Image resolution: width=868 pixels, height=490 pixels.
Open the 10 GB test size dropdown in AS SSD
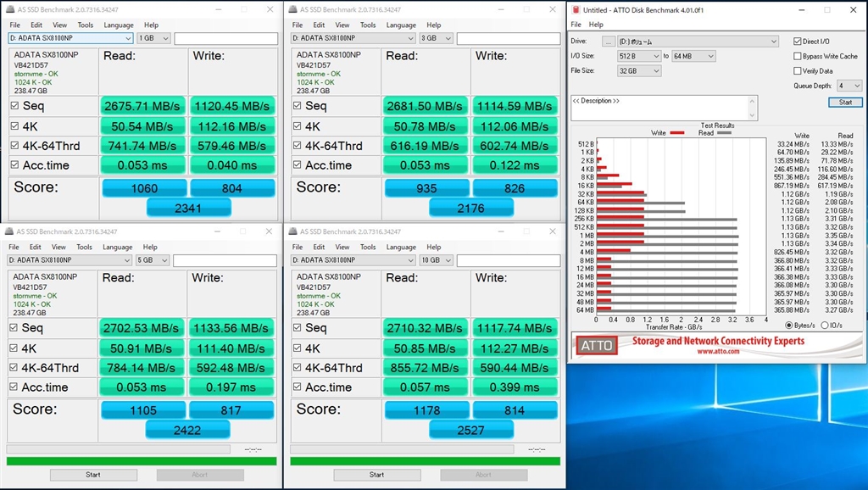click(437, 260)
